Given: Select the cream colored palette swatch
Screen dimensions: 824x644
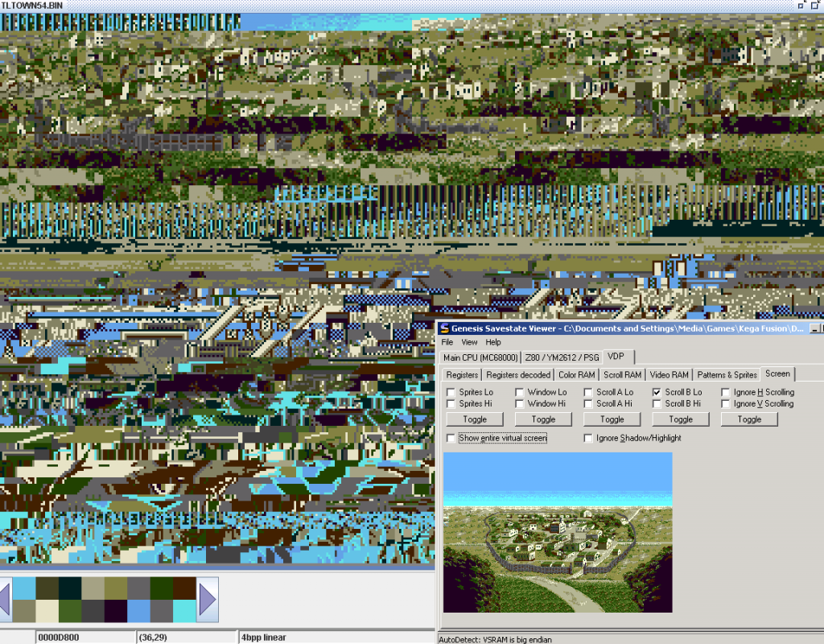Looking at the screenshot, I should click(x=47, y=611).
